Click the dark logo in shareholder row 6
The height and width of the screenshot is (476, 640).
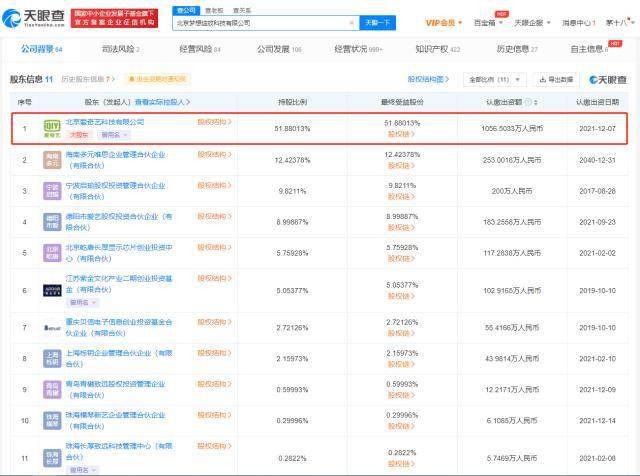[x=52, y=290]
